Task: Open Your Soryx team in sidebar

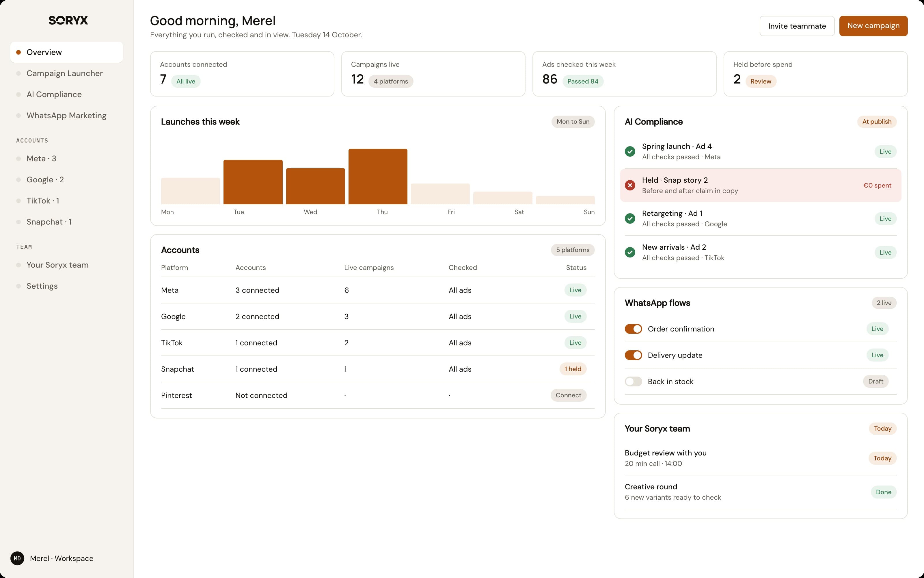Action: [66, 265]
